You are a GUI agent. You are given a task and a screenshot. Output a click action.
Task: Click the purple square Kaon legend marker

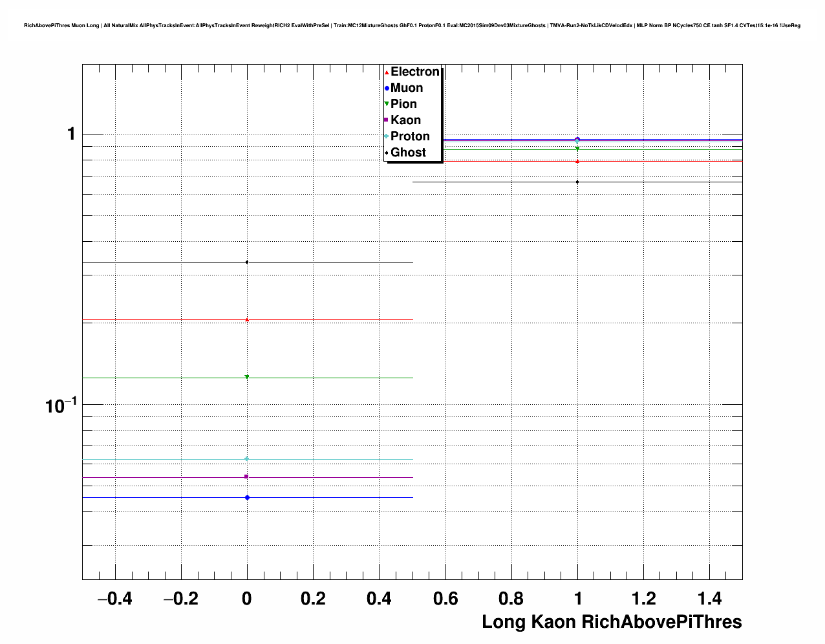[387, 120]
